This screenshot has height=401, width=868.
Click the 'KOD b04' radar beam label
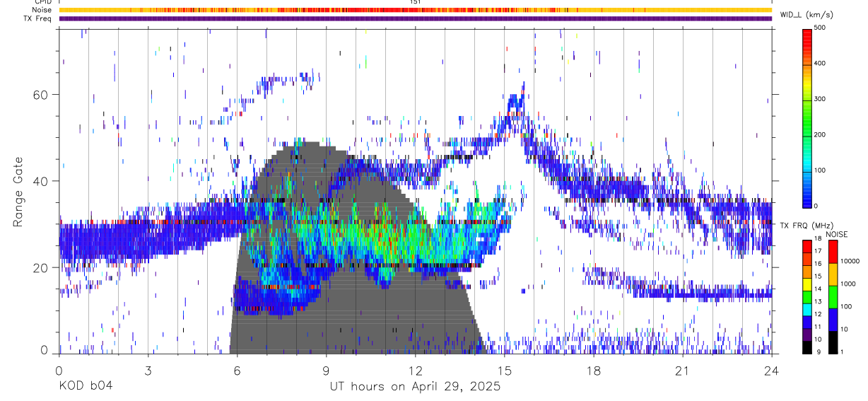[x=85, y=386]
